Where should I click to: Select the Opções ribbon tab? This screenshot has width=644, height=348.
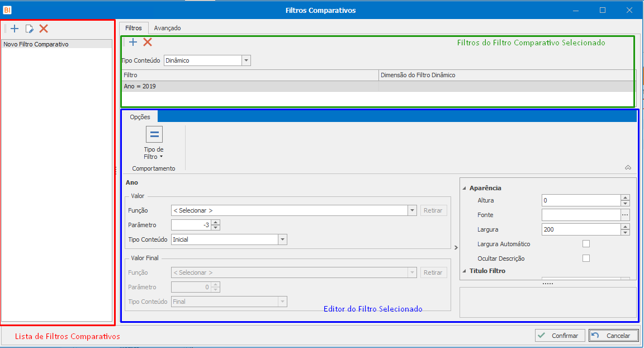coord(140,117)
